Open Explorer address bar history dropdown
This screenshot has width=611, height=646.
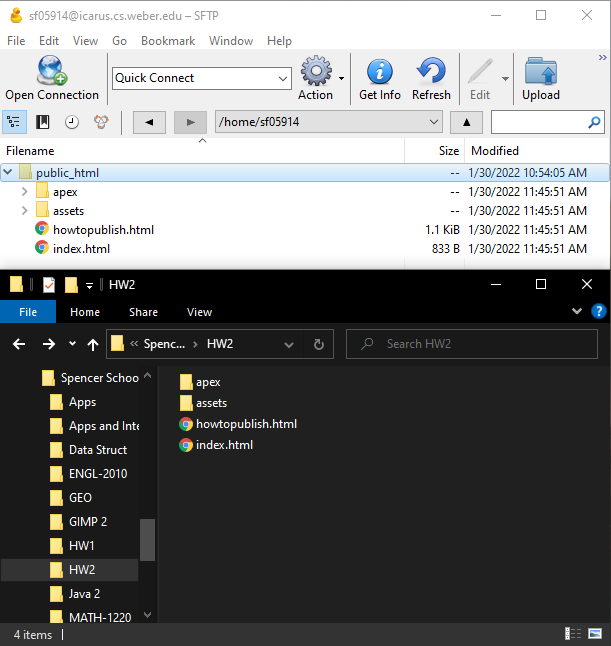click(x=289, y=344)
